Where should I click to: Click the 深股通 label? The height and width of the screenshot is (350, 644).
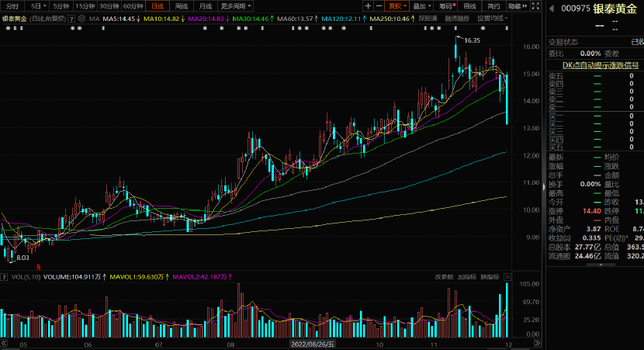tap(428, 19)
